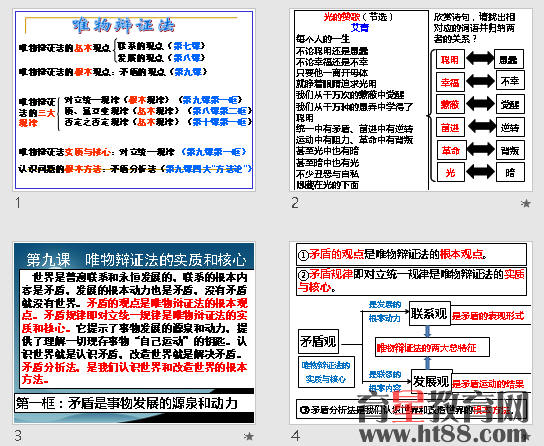
Task: Click the 矛盾观 box on slide 4
Action: pos(318,342)
